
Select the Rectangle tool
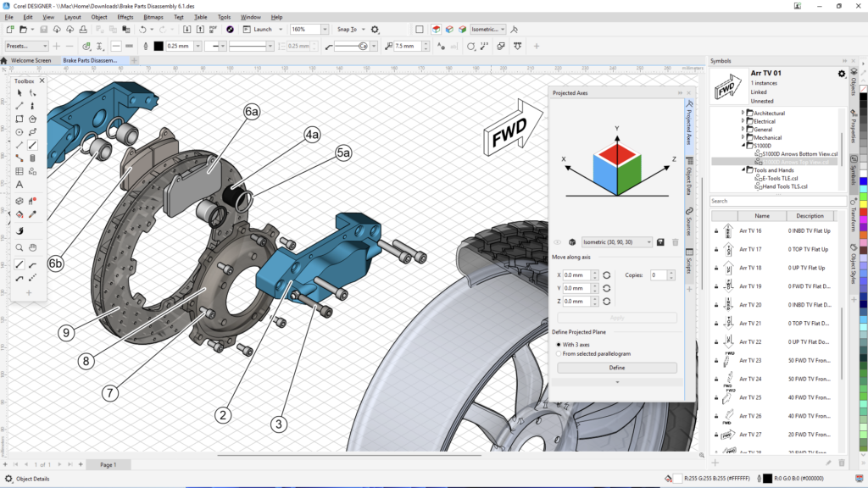tap(19, 119)
